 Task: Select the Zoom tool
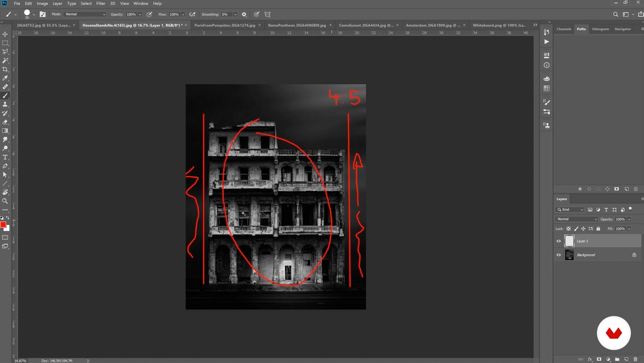[x=5, y=201]
